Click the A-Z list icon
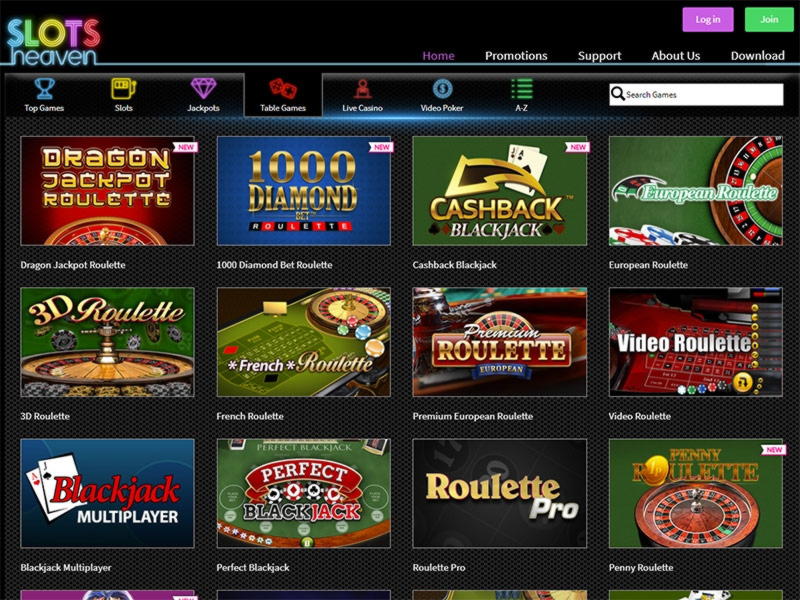 [x=521, y=89]
